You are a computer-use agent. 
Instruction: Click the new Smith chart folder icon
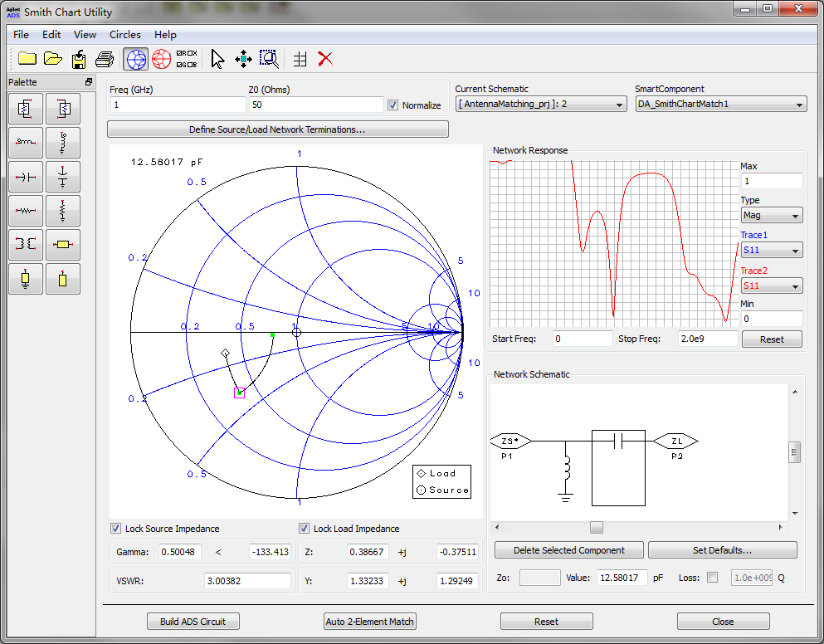pyautogui.click(x=27, y=59)
